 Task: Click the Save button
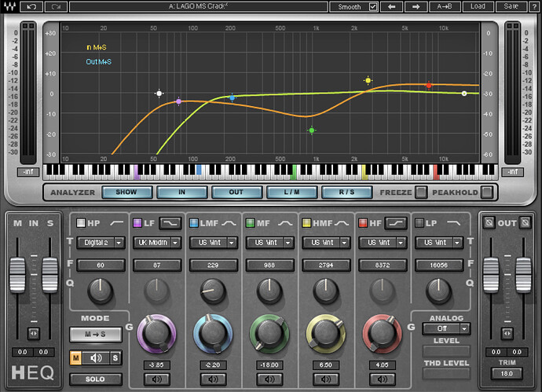511,6
